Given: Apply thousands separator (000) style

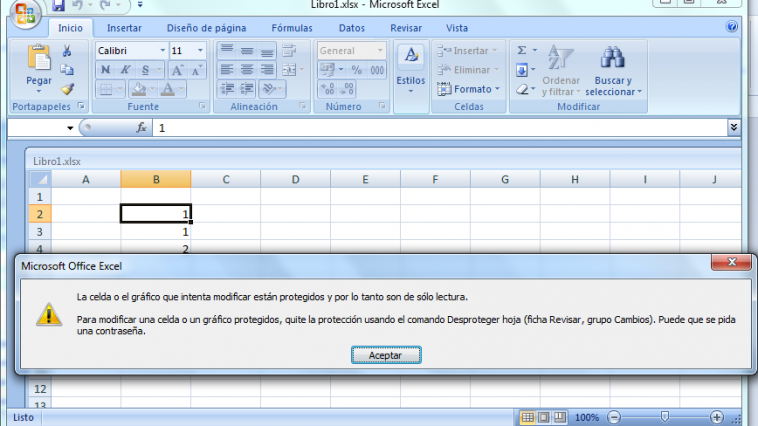Looking at the screenshot, I should pyautogui.click(x=377, y=70).
